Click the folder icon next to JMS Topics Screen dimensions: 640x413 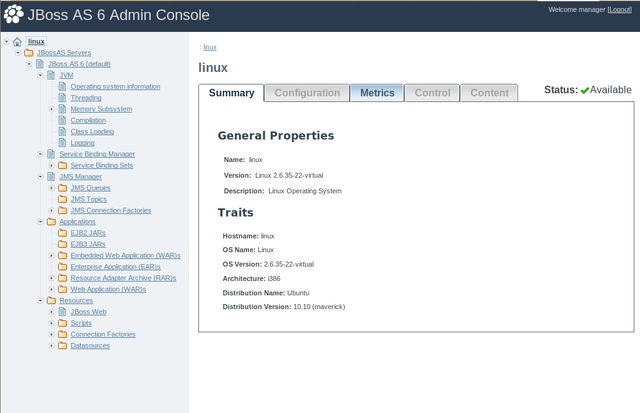(x=62, y=199)
